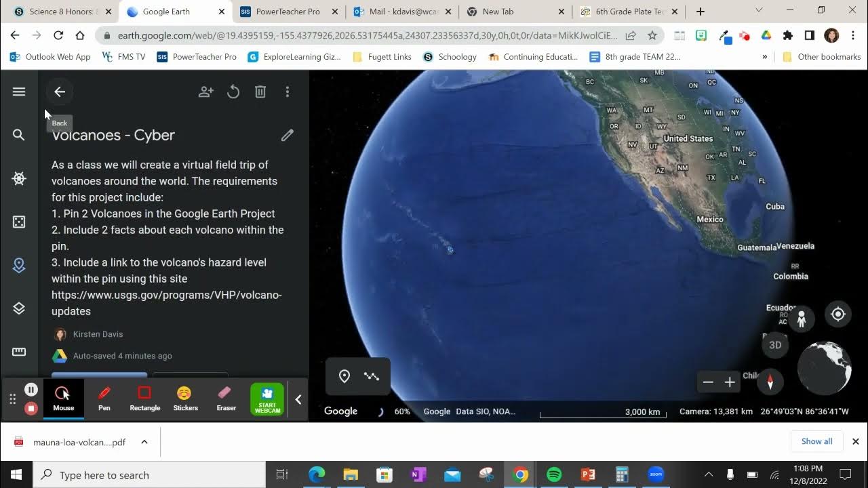868x488 pixels.
Task: Open Outlook Web App bookmark
Action: coord(50,57)
